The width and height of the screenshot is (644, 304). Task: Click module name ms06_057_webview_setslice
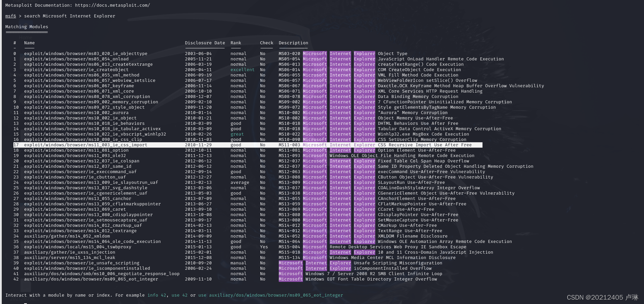90,81
